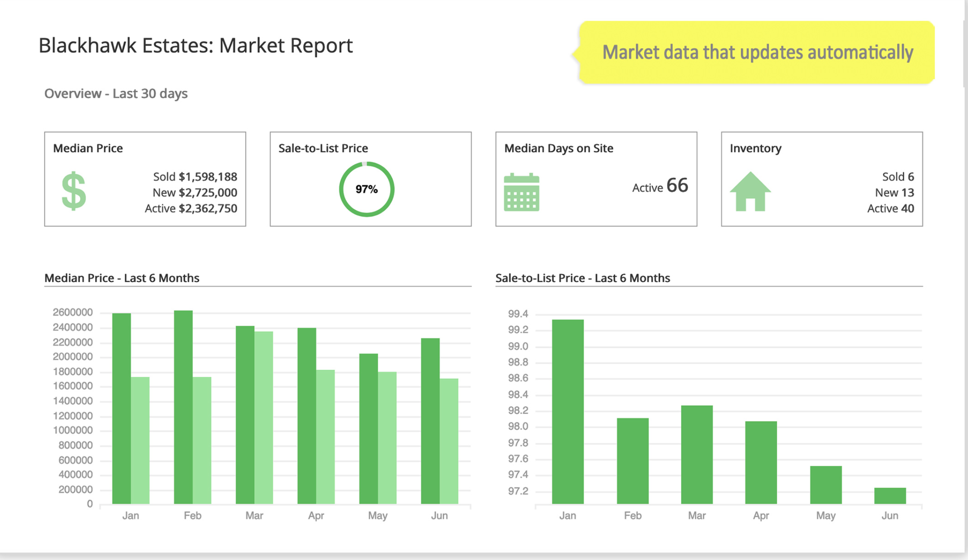Click the Jun bar in Sale-to-List chart
The height and width of the screenshot is (560, 968).
tap(889, 495)
